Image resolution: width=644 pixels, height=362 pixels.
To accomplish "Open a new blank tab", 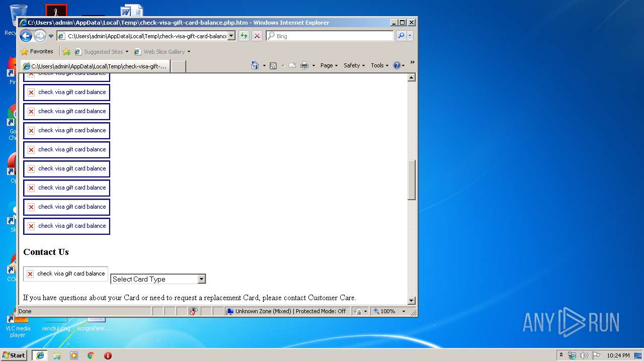I will (x=179, y=66).
